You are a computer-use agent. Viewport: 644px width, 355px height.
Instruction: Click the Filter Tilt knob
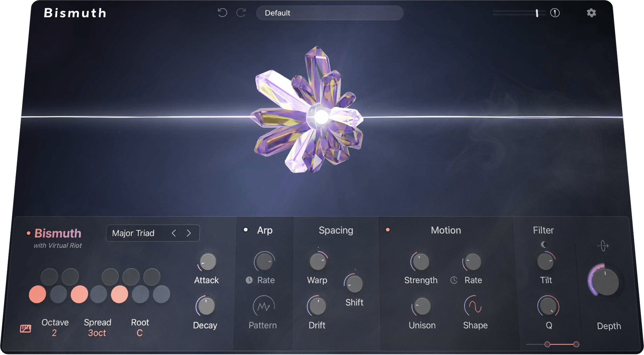click(546, 262)
